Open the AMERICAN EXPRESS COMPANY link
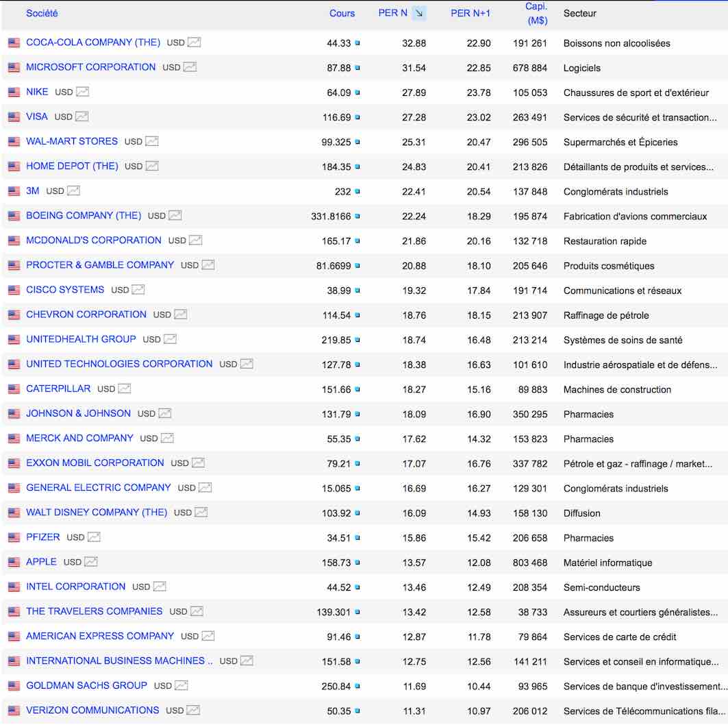 (100, 636)
